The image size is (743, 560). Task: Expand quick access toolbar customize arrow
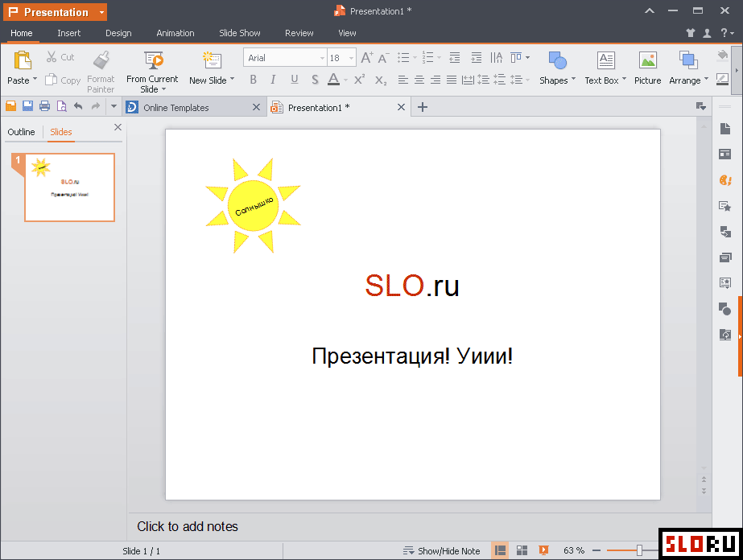tap(114, 106)
